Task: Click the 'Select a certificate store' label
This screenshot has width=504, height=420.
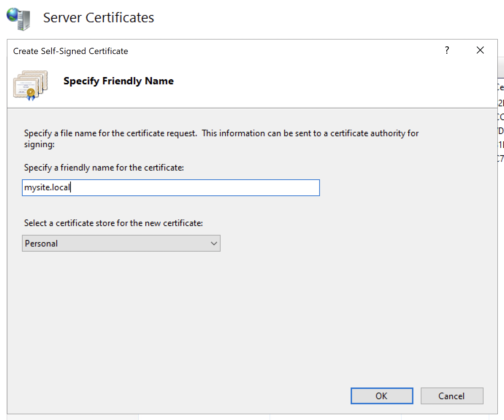Action: click(x=114, y=223)
